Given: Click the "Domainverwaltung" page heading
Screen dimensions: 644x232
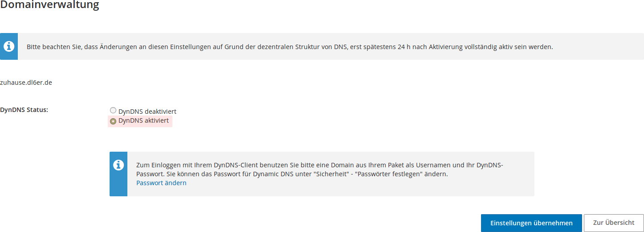Looking at the screenshot, I should point(49,5).
